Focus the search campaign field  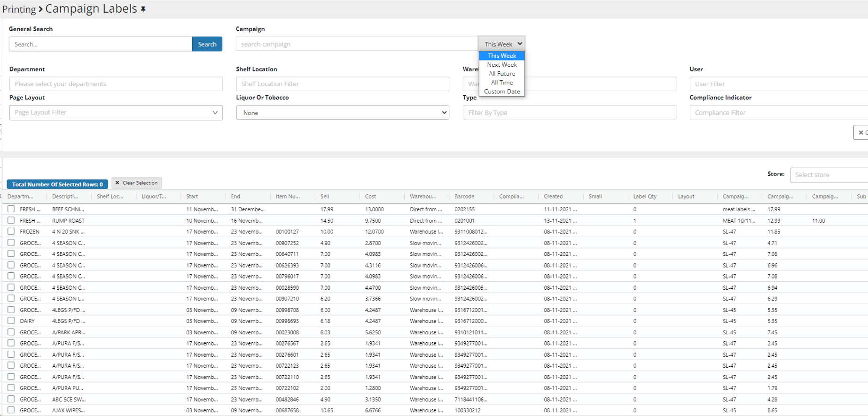pos(357,44)
